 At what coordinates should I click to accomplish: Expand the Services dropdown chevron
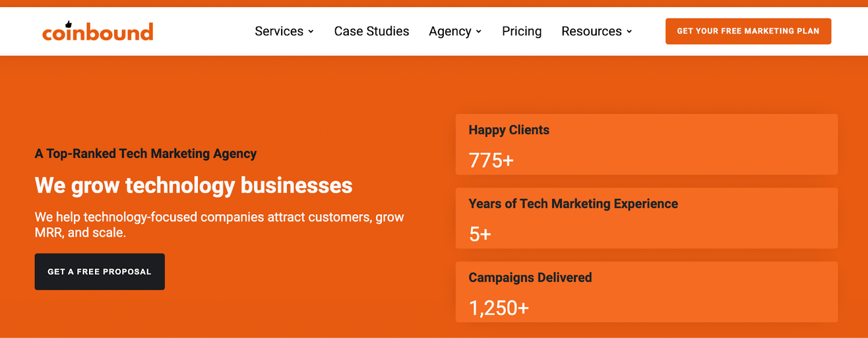coord(311,32)
